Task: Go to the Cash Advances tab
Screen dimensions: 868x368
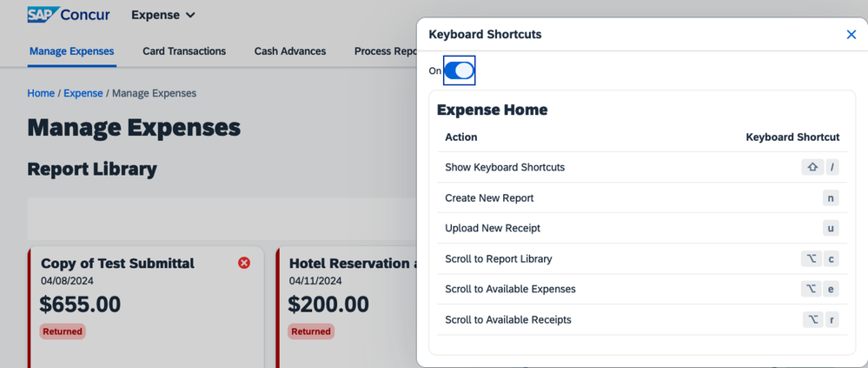Action: 290,51
